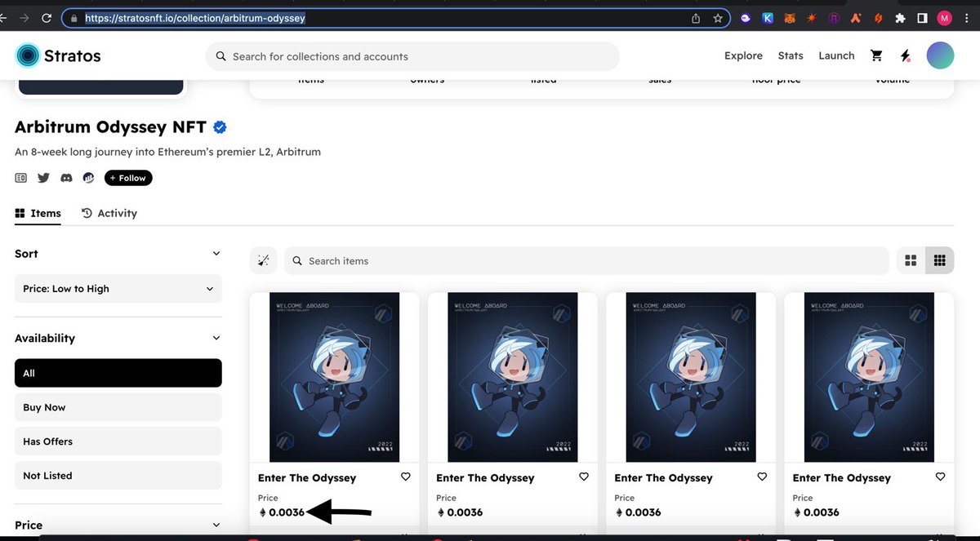The image size is (980, 541).
Task: Follow the Arbitrum Odyssey collection
Action: tap(128, 178)
